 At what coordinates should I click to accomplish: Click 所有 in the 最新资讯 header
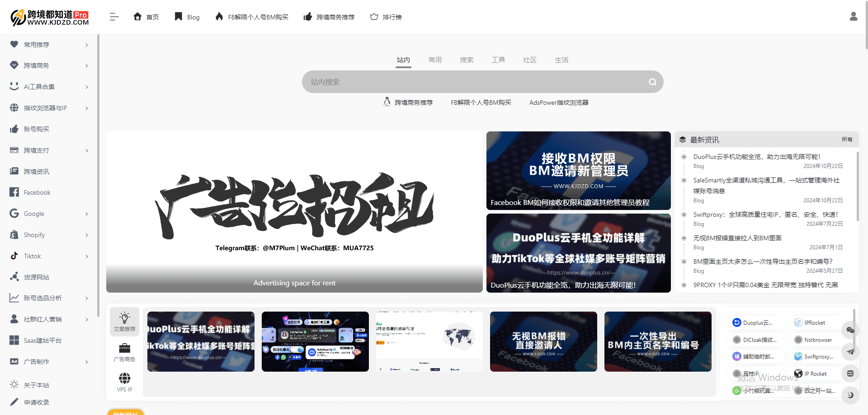(847, 140)
